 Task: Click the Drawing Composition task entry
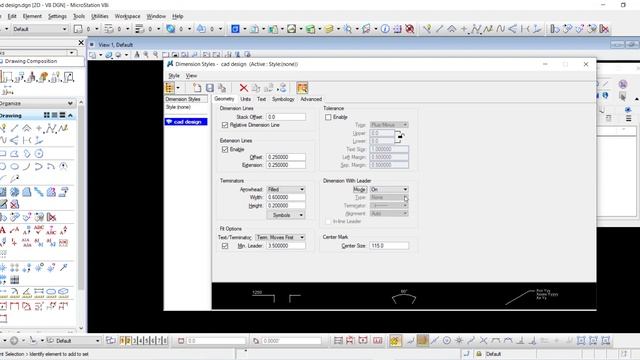pos(31,61)
